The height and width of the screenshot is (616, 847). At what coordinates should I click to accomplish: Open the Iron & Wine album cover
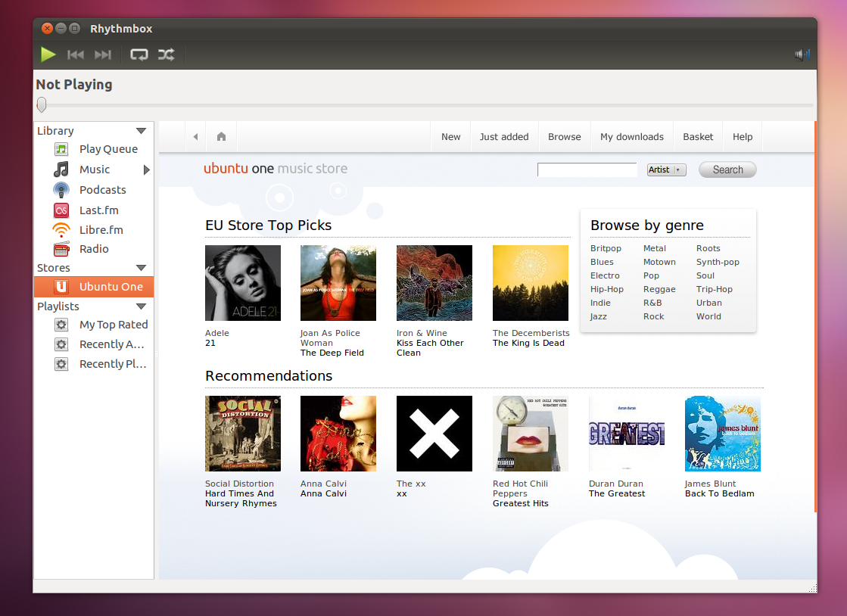[x=434, y=283]
